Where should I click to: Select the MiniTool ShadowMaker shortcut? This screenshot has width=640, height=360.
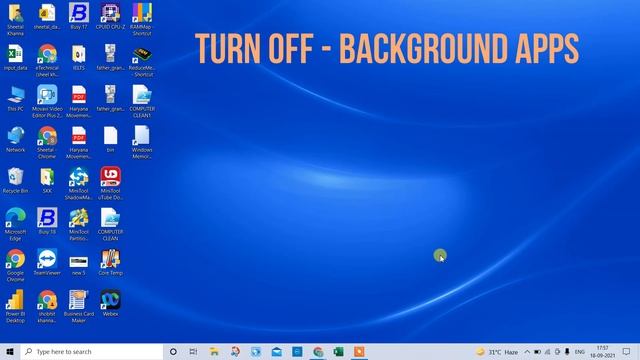pyautogui.click(x=79, y=177)
